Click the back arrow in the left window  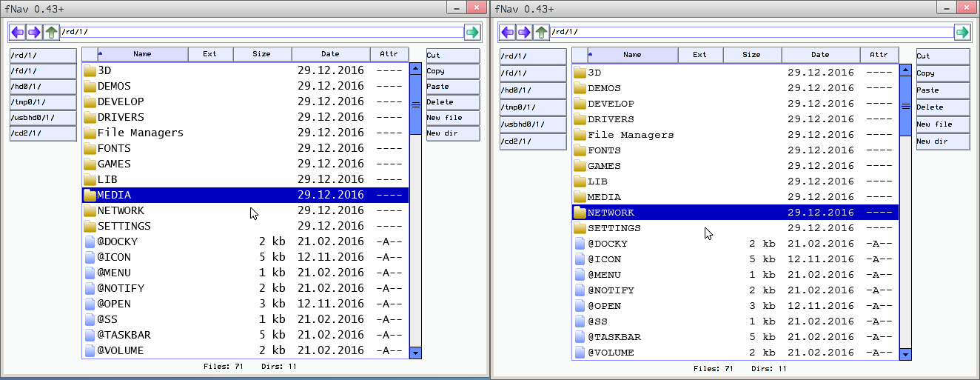tap(17, 32)
